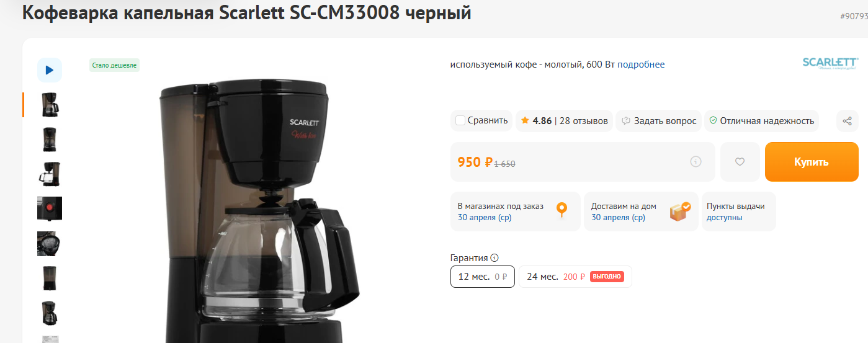Click the Отличная надежность badge

(x=761, y=121)
